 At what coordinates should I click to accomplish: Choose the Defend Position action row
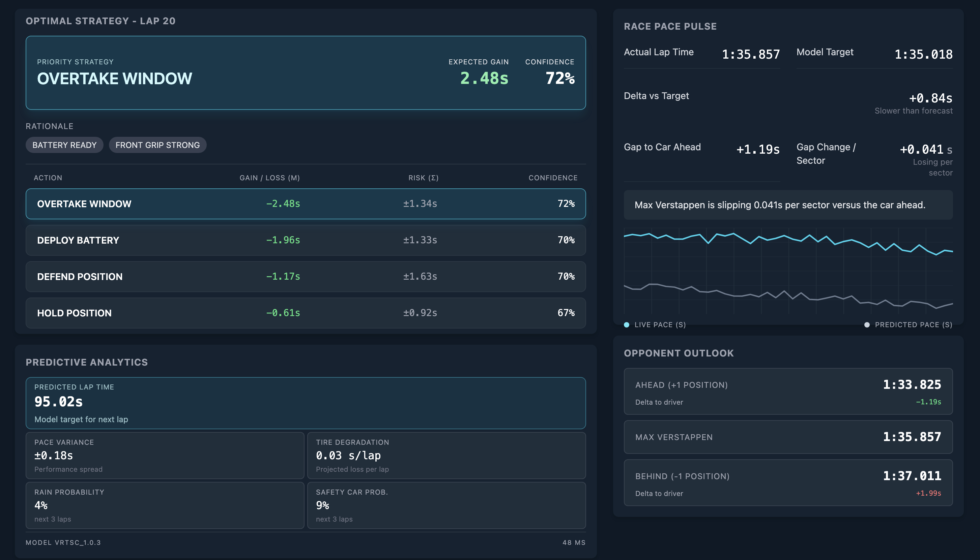306,277
